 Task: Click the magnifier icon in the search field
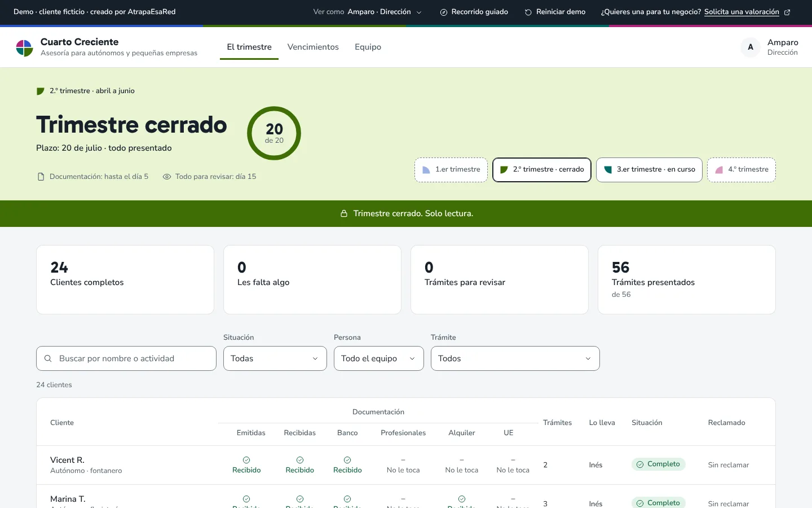(48, 358)
